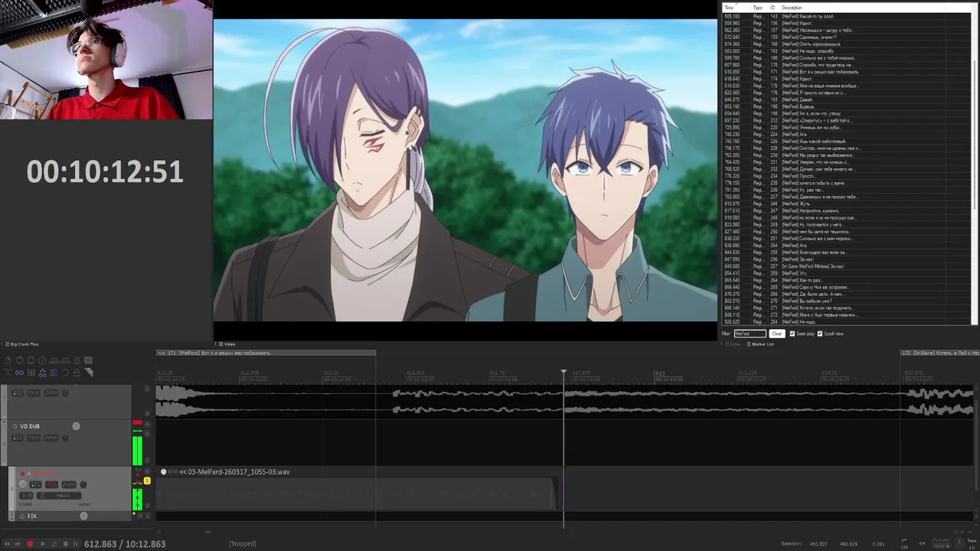Toggle the snap magnet toolbar icon

click(x=65, y=372)
